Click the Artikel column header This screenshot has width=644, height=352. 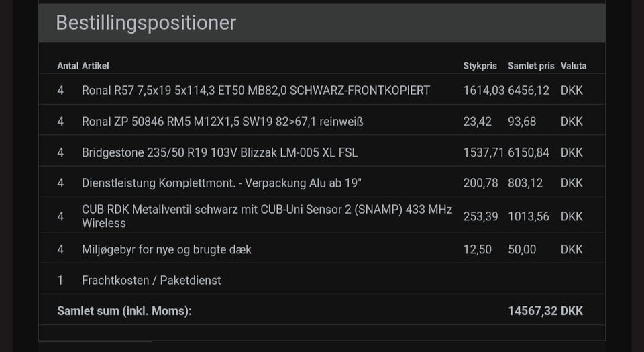(x=95, y=66)
